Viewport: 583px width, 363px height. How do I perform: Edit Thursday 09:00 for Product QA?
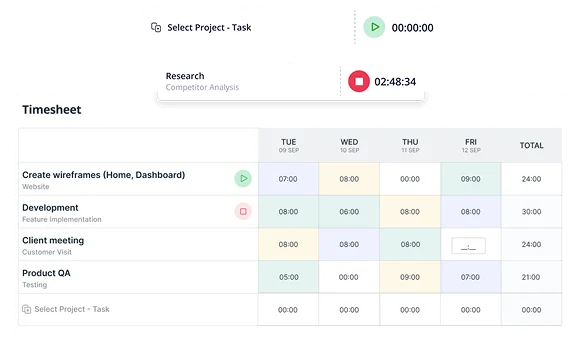tap(410, 277)
